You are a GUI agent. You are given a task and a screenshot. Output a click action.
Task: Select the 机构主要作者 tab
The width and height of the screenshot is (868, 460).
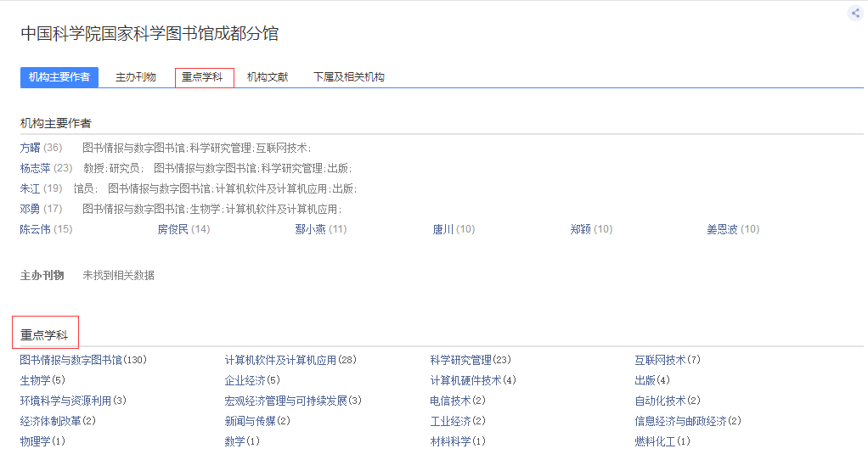point(59,77)
